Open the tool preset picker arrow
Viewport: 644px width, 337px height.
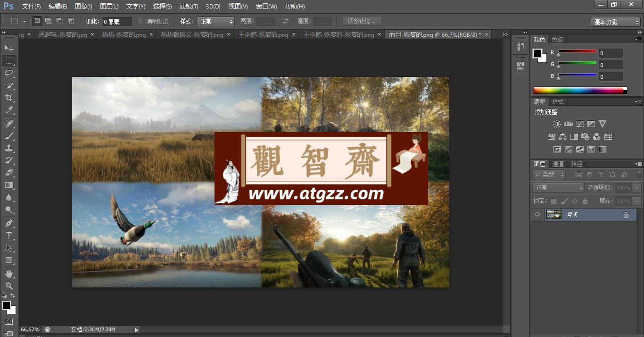pos(24,21)
